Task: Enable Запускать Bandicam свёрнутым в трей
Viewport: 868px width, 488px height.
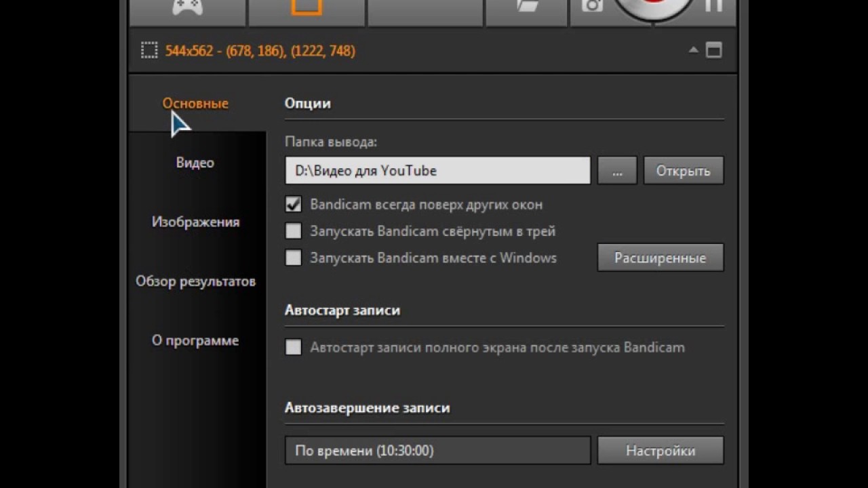Action: [293, 231]
